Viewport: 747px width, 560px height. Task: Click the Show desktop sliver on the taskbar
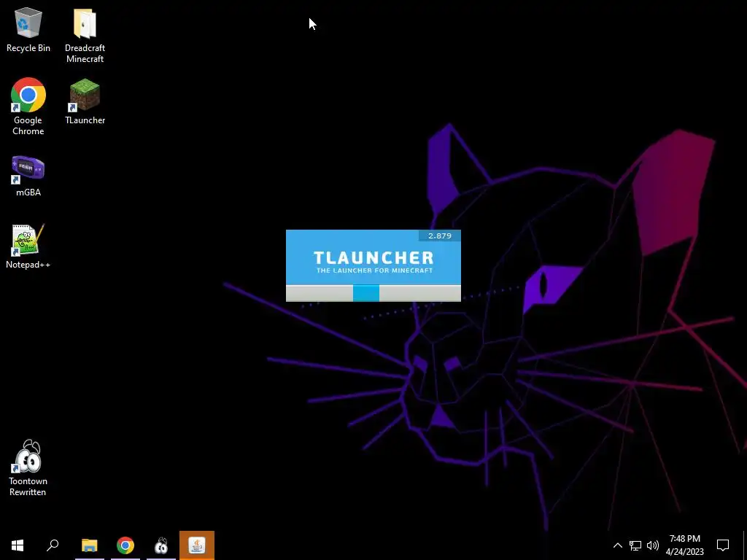pos(745,545)
